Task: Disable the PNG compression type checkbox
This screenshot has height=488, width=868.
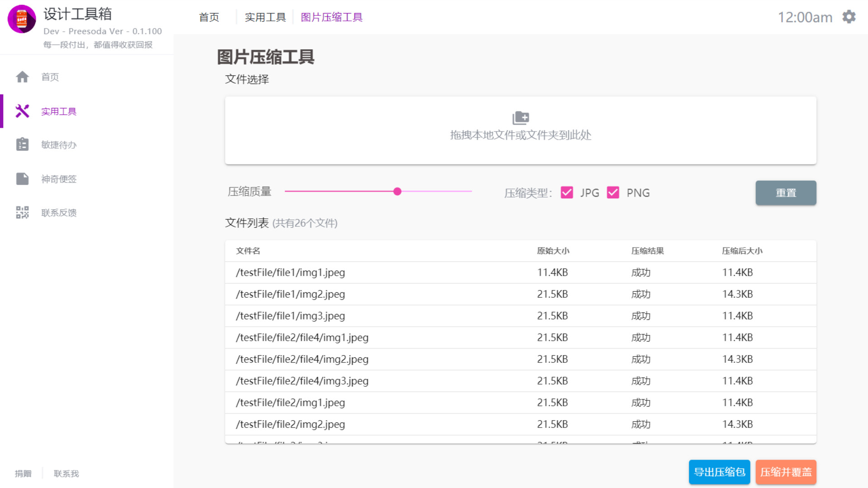Action: (x=613, y=192)
